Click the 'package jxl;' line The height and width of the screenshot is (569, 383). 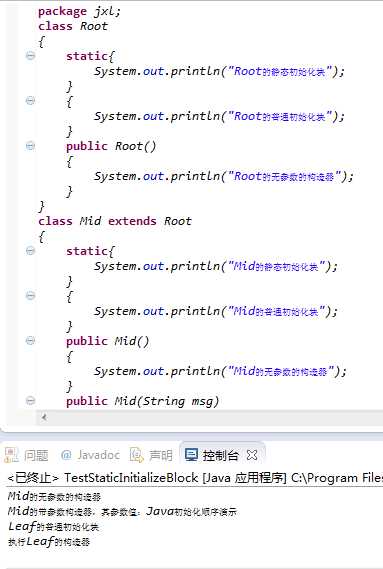tap(79, 11)
